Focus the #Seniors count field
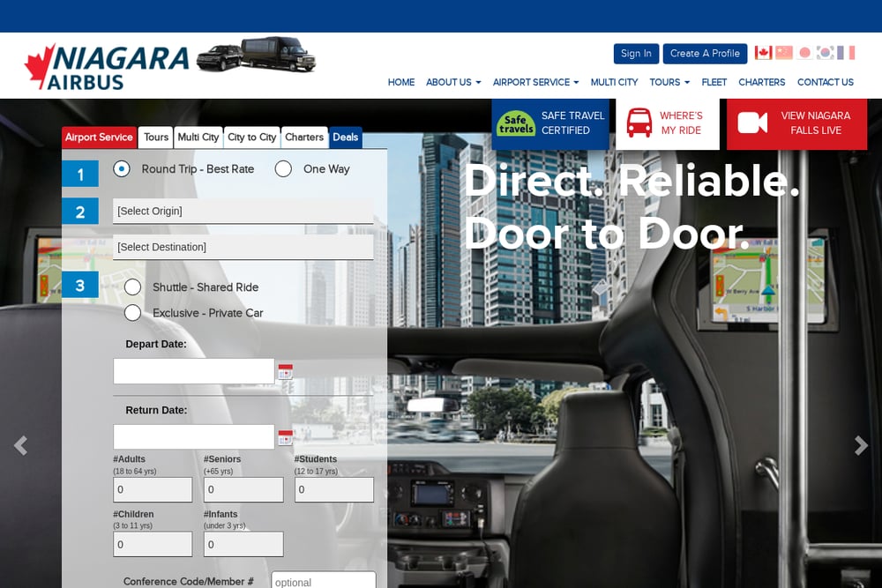 point(243,489)
